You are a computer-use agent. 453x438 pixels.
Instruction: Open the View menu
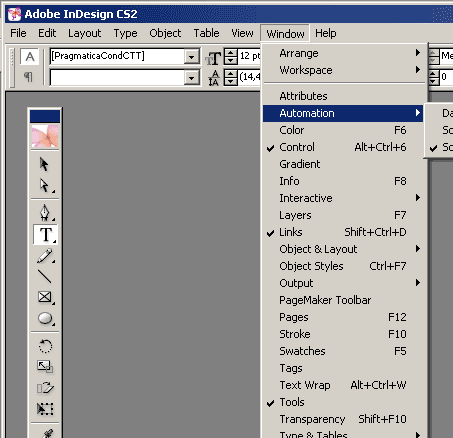point(242,33)
